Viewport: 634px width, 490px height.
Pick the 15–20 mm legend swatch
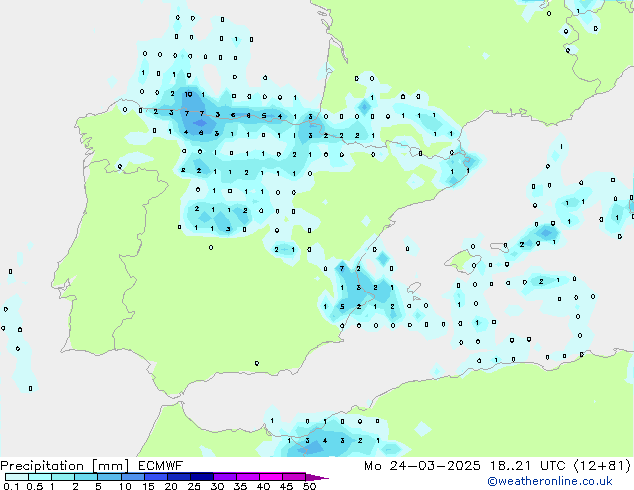click(156, 477)
